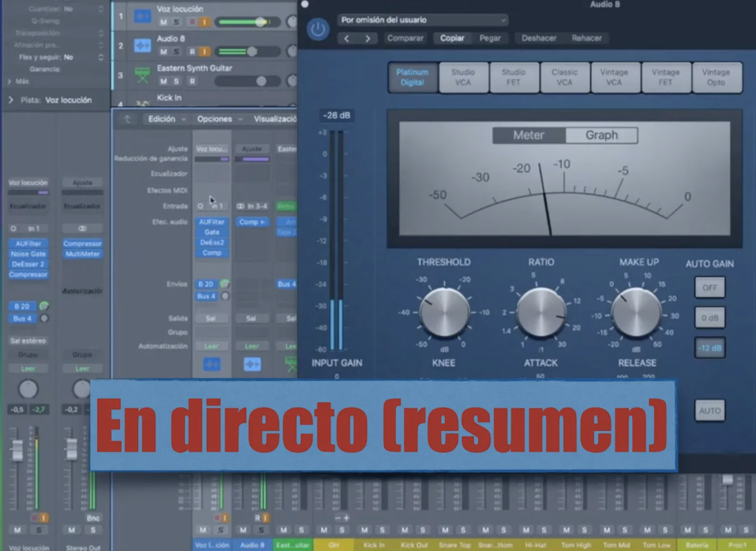756x551 pixels.
Task: Toggle the compressor plugin power button
Action: tap(318, 30)
